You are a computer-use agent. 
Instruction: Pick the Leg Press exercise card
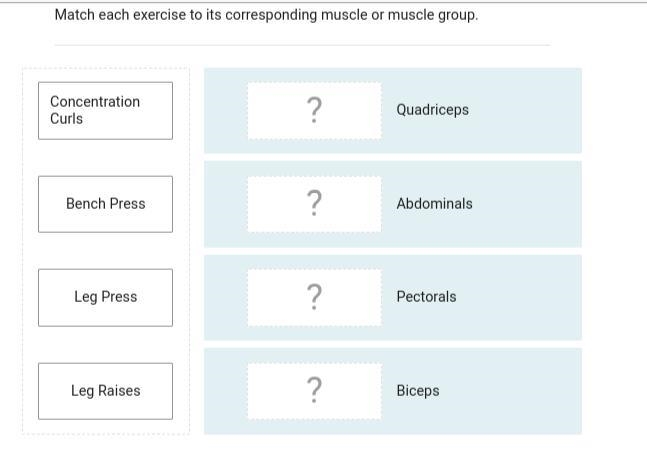point(105,298)
